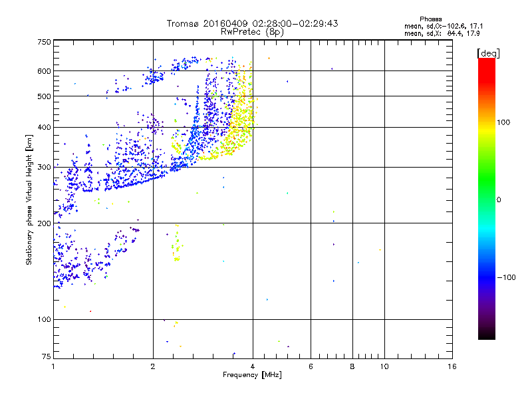532x399 pixels.
Task: Click the '2' frequency axis tick label
Action: 153,366
